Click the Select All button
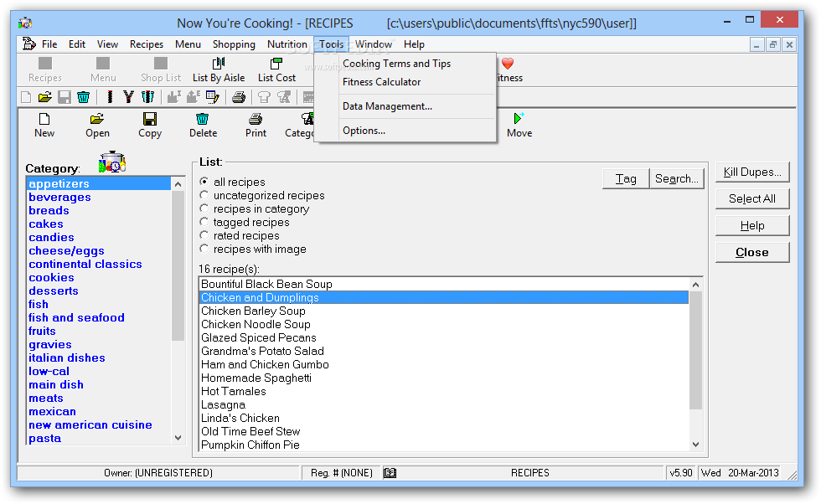Screen dimensions: 821x504 752,199
